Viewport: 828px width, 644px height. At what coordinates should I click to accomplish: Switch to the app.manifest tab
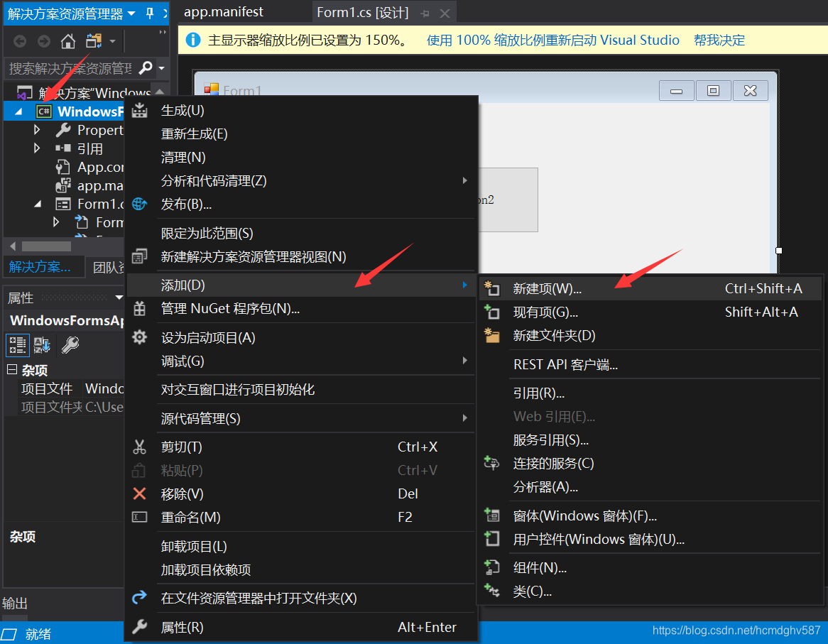point(224,12)
